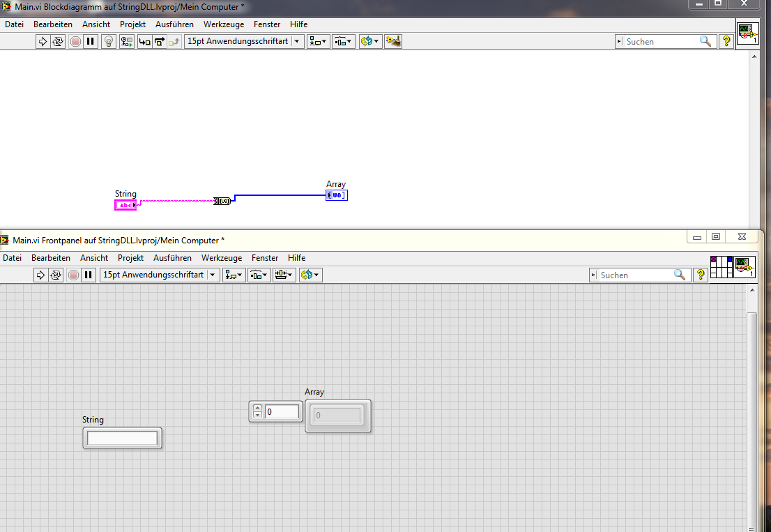
Task: Open context help in Frontpanel window
Action: click(701, 275)
